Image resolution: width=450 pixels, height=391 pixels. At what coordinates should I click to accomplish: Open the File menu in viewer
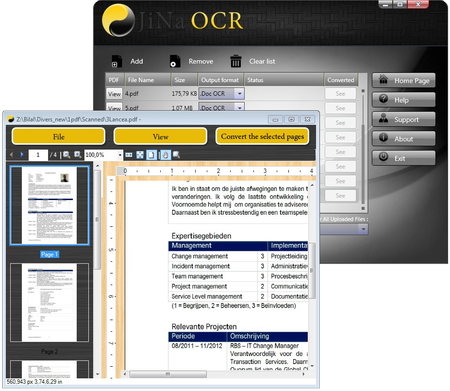(x=59, y=137)
